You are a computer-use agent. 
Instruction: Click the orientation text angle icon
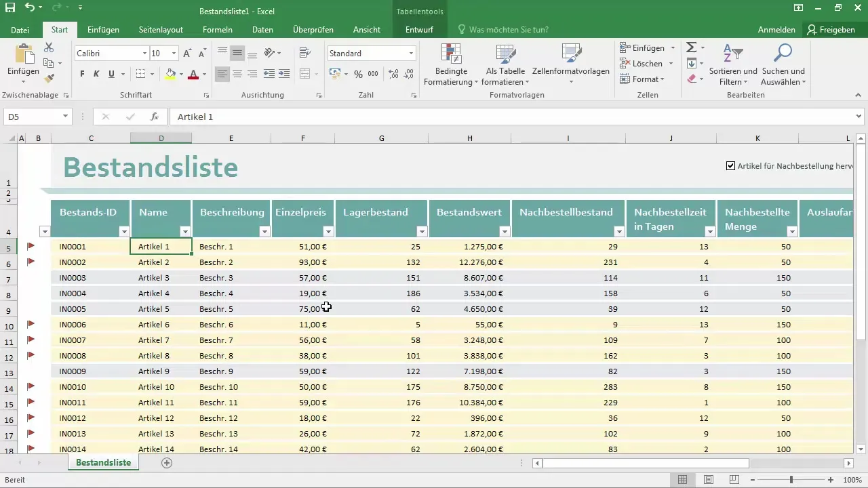pyautogui.click(x=269, y=53)
